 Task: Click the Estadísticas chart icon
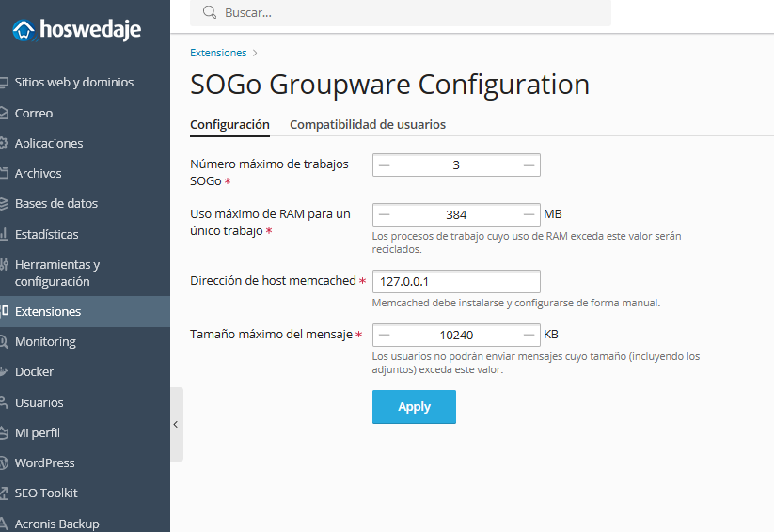[x=4, y=234]
